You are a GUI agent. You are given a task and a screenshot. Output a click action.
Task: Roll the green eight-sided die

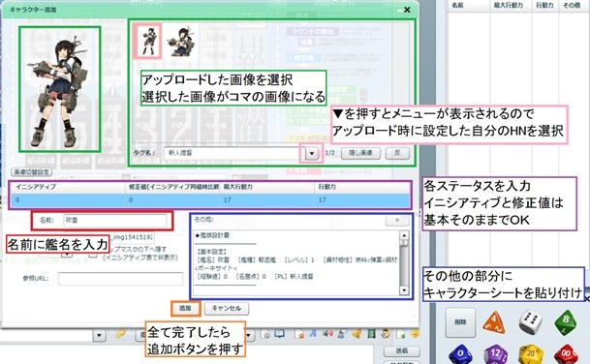coord(566,322)
